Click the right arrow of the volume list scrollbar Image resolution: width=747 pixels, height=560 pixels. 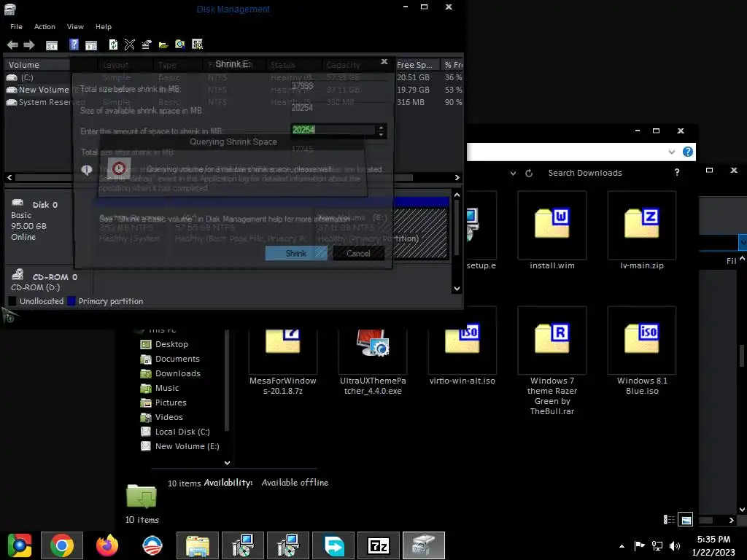[457, 178]
